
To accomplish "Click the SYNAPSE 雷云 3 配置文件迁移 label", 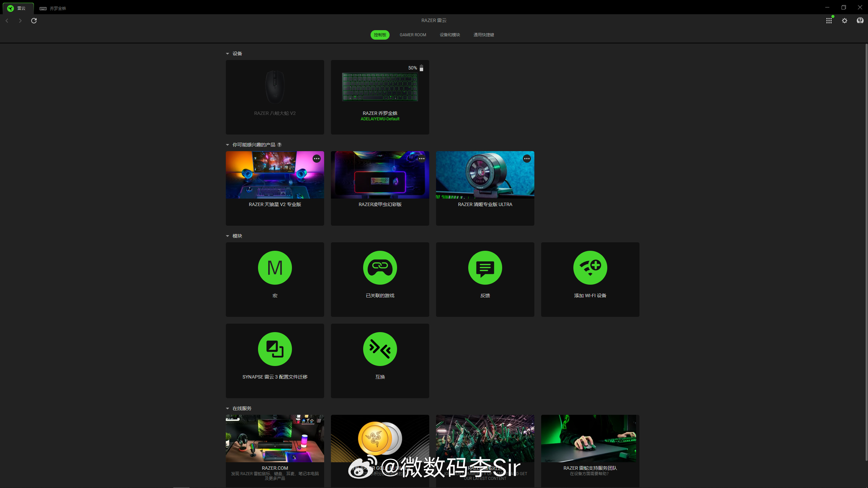I will [275, 377].
